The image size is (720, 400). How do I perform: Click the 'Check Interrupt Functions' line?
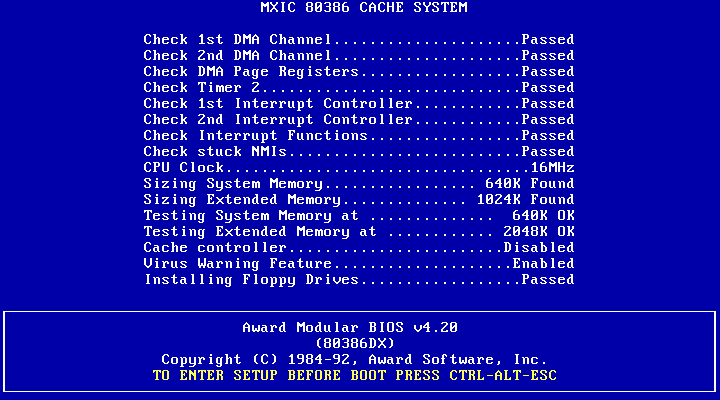(359, 136)
